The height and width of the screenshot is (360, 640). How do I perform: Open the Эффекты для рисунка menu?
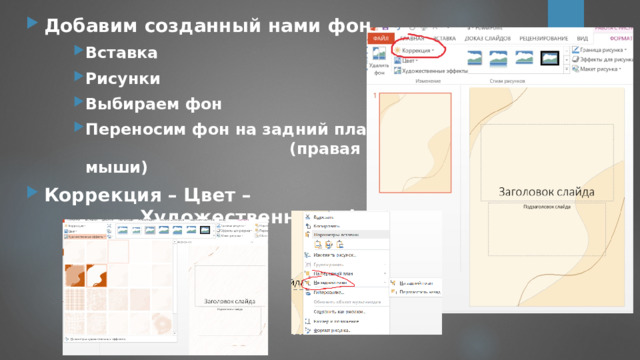pyautogui.click(x=602, y=60)
